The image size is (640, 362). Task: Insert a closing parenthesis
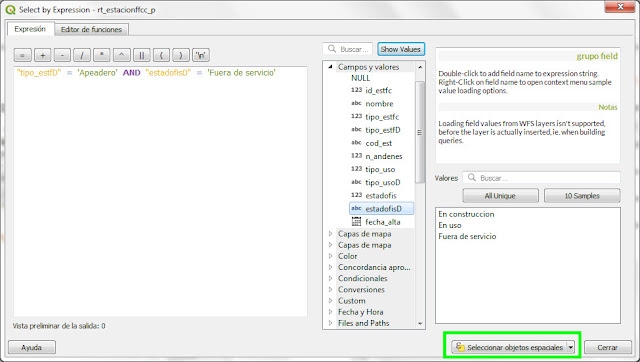click(181, 55)
